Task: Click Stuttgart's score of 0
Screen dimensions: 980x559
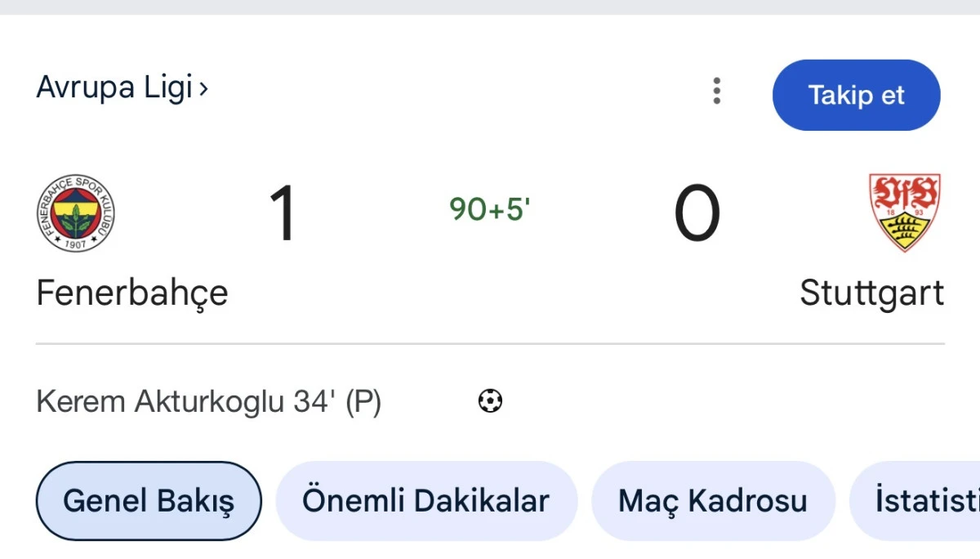Action: pos(697,214)
